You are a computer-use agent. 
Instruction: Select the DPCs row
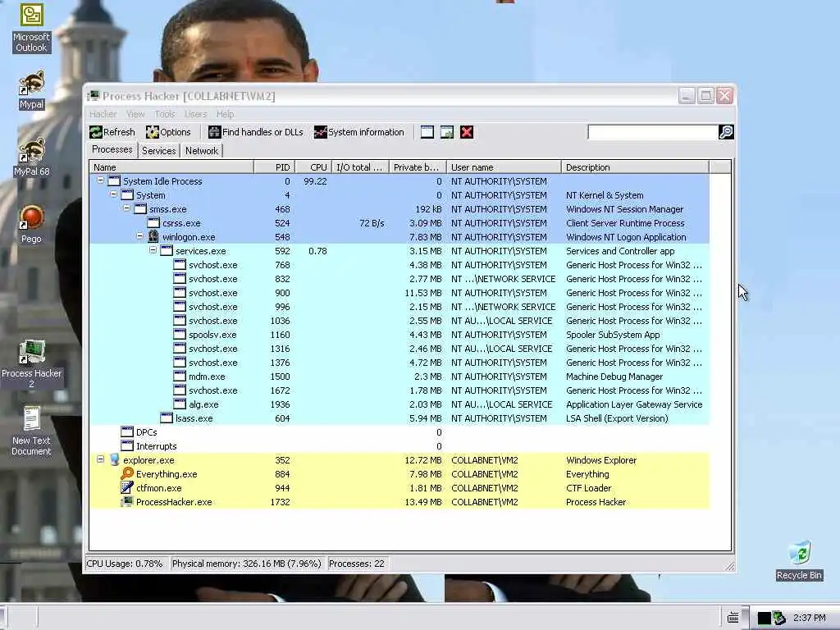tap(399, 431)
